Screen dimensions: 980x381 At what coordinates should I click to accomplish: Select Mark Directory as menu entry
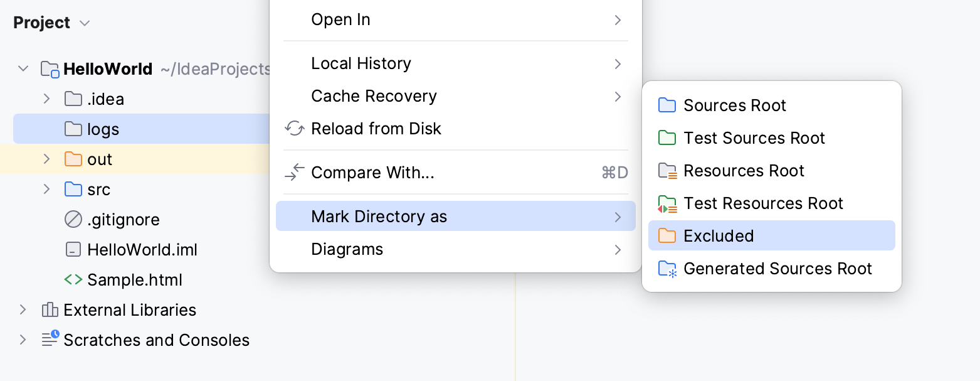tap(379, 216)
